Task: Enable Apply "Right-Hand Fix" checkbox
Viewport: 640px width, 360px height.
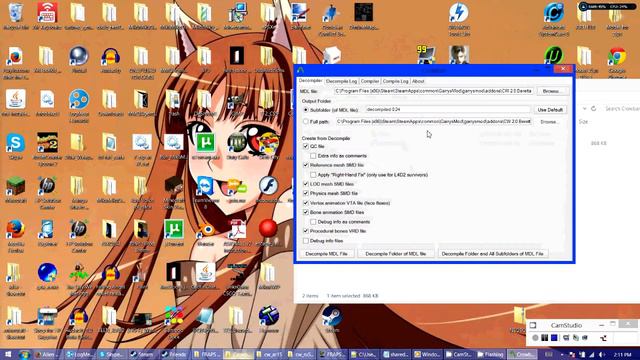Action: tap(313, 175)
